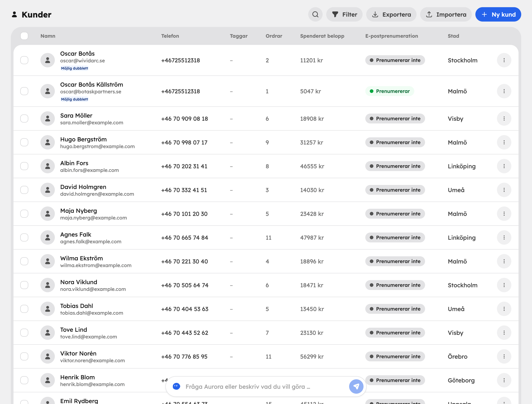Click Oscar Botås Källström's Prenumererar status badge

[x=390, y=91]
